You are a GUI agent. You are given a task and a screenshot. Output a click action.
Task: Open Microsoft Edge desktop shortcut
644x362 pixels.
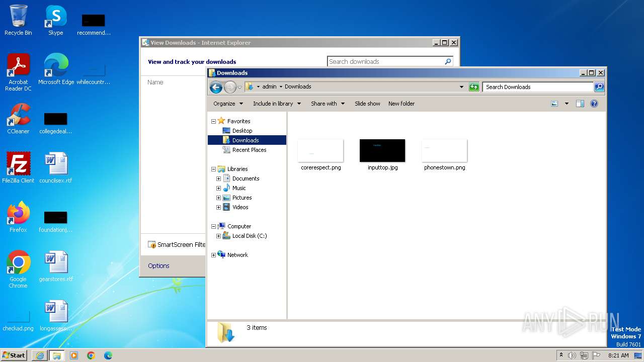(56, 69)
